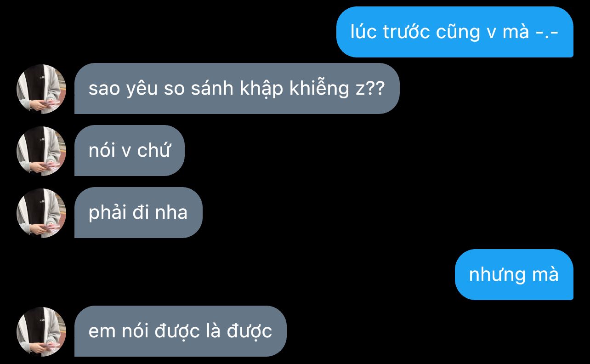Open sender avatar beside "phải đi nha"

[x=41, y=213]
